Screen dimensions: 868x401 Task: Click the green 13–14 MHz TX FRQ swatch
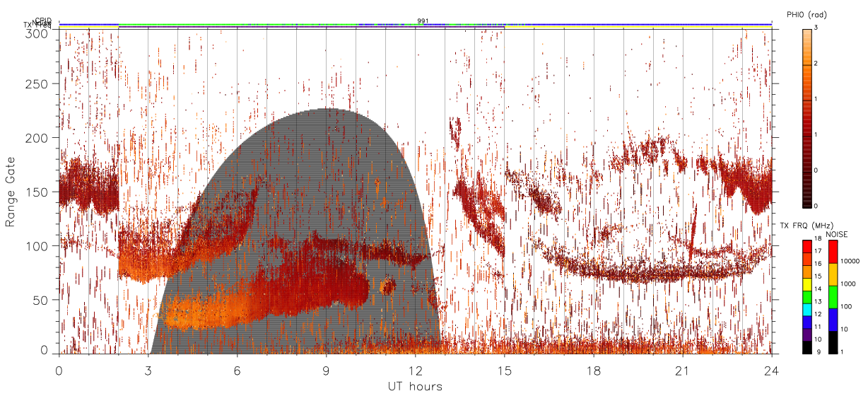pos(807,297)
